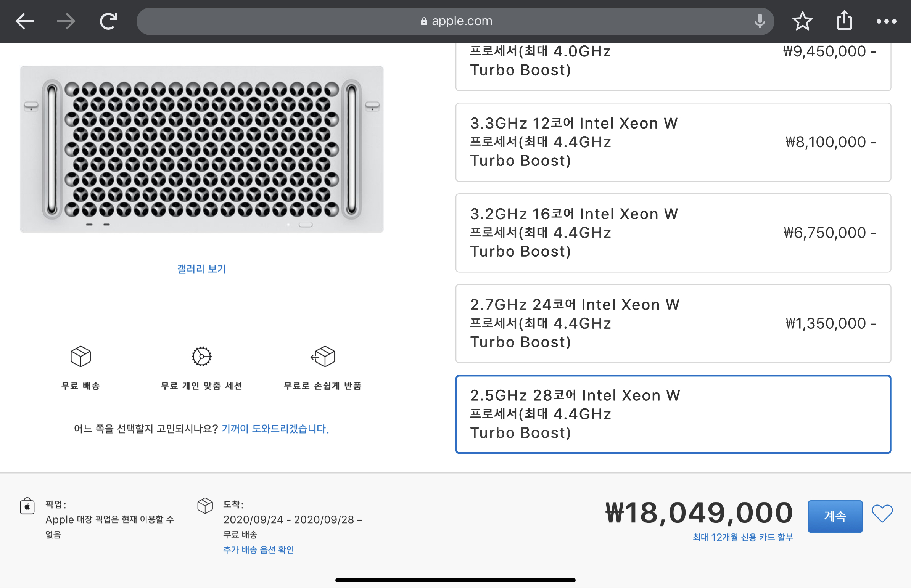Click the 최대 12개월 신용 카드 할부 link
This screenshot has height=588, width=911.
tap(742, 538)
